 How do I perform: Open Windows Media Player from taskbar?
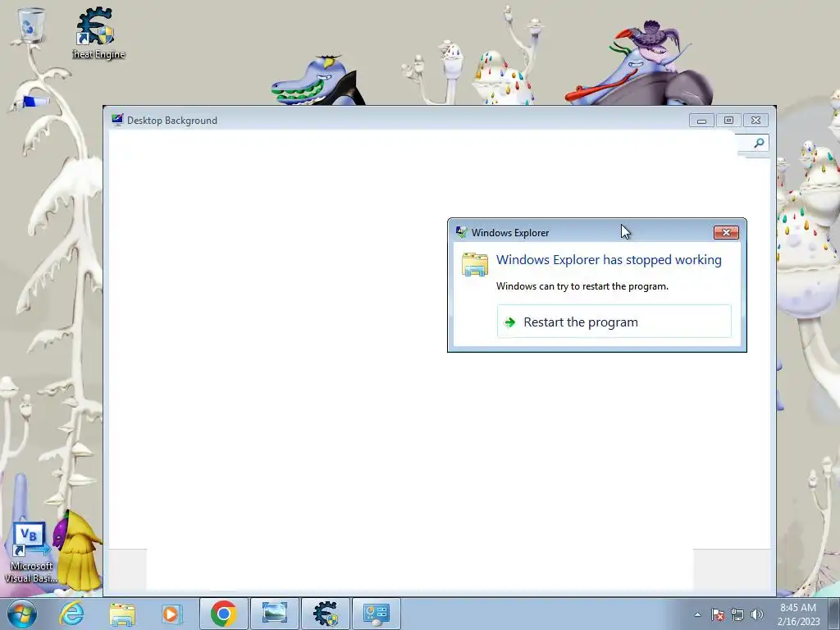click(x=172, y=614)
